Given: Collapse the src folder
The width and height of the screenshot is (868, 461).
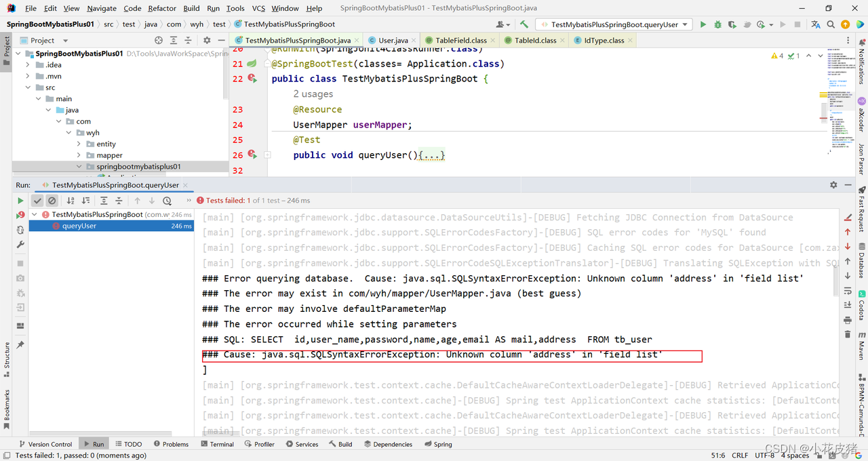Looking at the screenshot, I should (28, 87).
